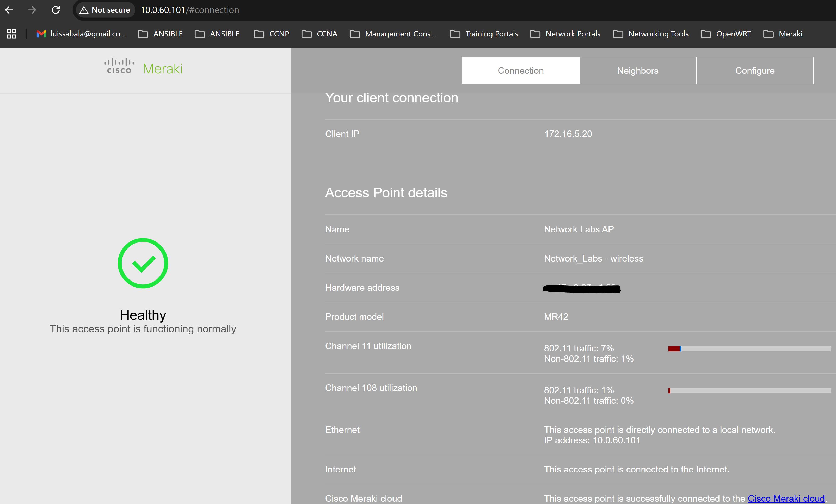Reload the page with the refresh icon

tap(56, 10)
